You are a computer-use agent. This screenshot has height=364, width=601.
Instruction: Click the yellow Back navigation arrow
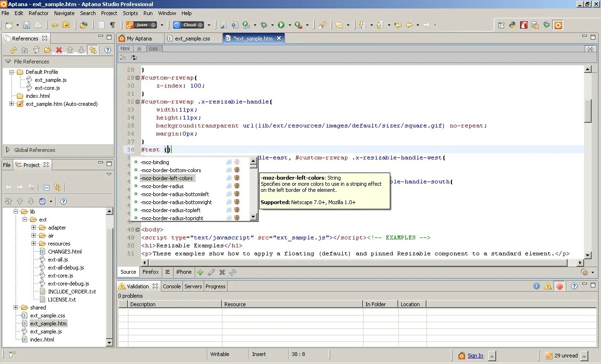pos(409,25)
